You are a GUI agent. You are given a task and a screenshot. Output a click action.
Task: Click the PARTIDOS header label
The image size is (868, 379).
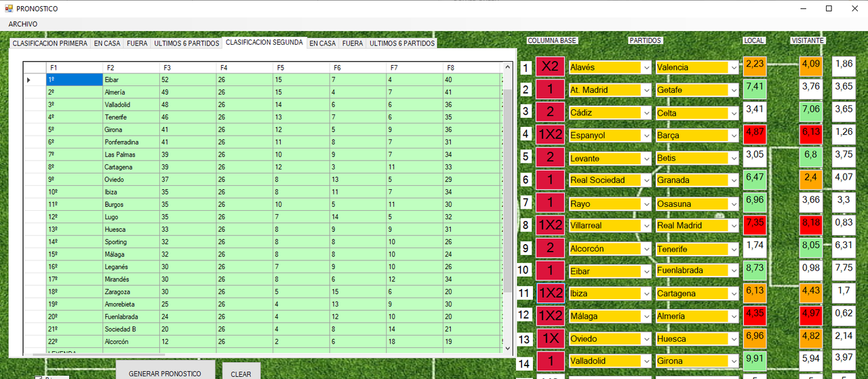[645, 41]
